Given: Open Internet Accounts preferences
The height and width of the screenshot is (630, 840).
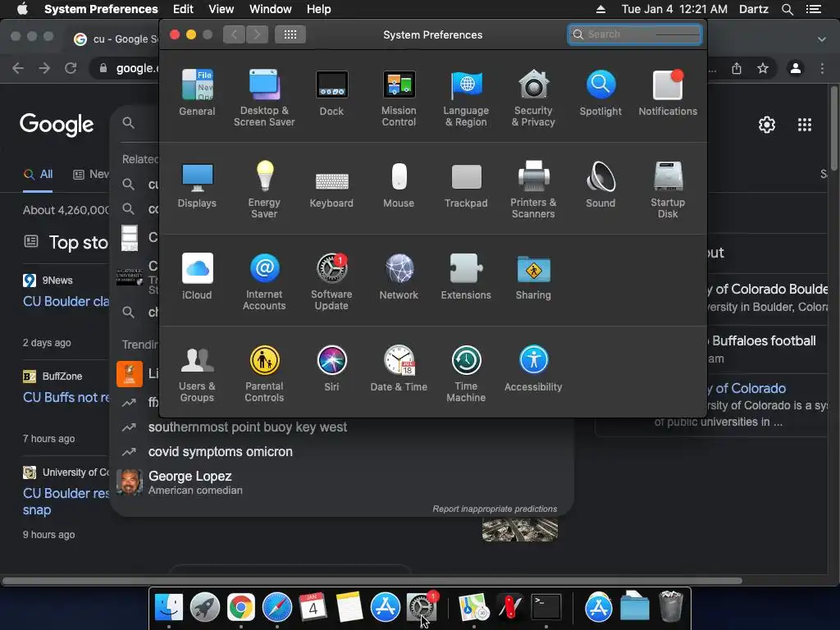Looking at the screenshot, I should [264, 281].
